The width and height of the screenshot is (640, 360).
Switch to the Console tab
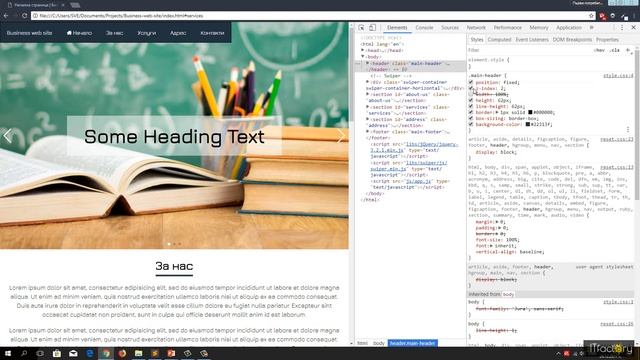point(424,27)
